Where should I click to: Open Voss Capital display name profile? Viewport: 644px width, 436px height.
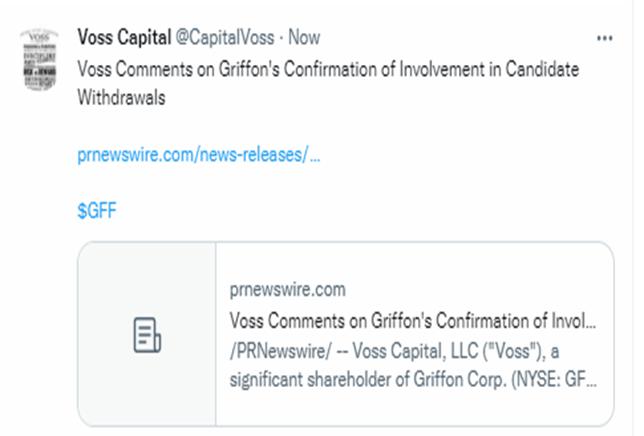click(x=123, y=37)
